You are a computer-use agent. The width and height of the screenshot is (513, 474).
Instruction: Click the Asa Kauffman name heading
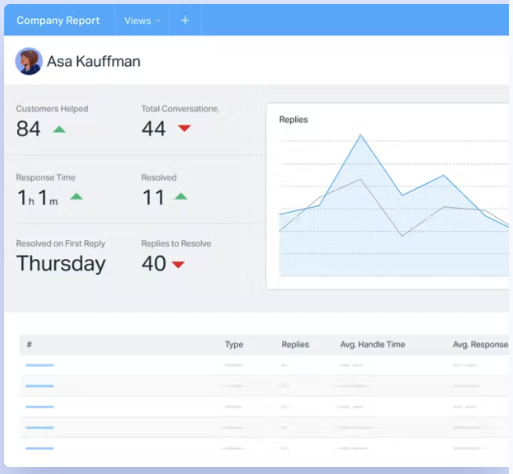point(94,61)
